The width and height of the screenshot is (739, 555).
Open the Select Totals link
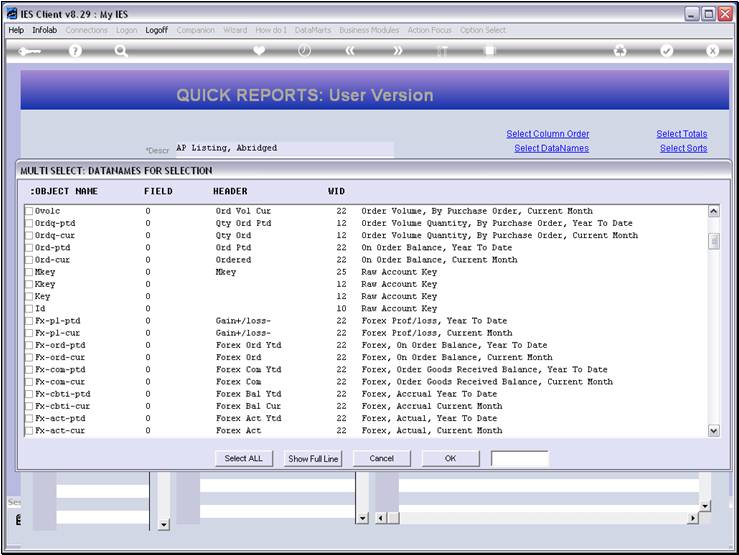point(682,134)
